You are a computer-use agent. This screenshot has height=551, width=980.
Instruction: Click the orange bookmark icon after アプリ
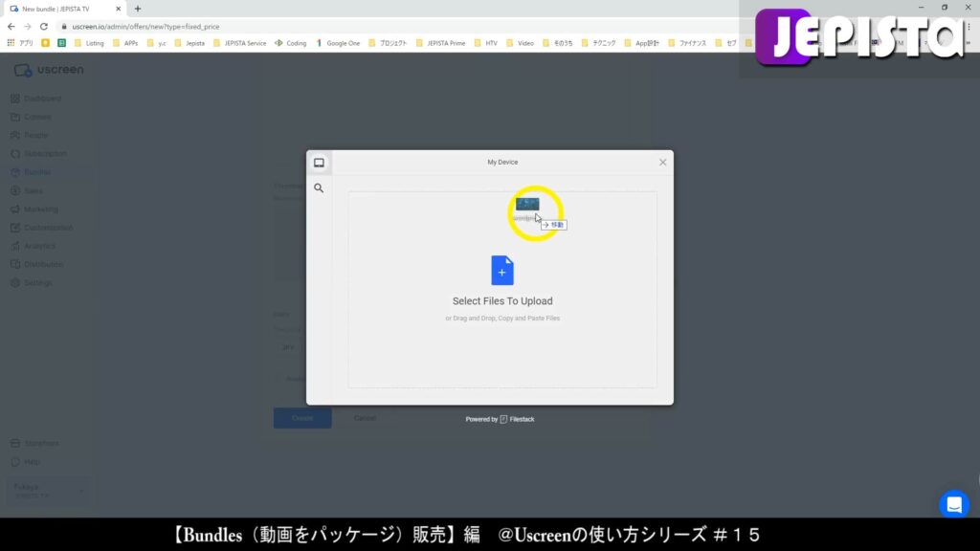point(46,43)
